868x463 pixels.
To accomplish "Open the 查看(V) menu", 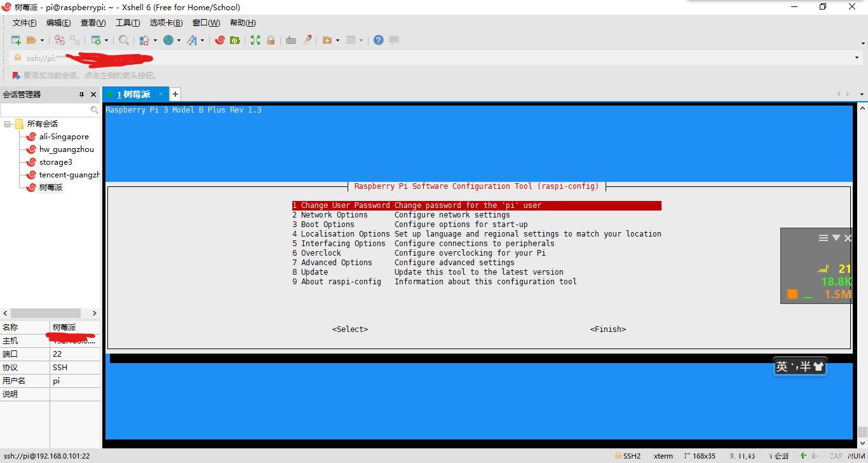I will (x=93, y=23).
